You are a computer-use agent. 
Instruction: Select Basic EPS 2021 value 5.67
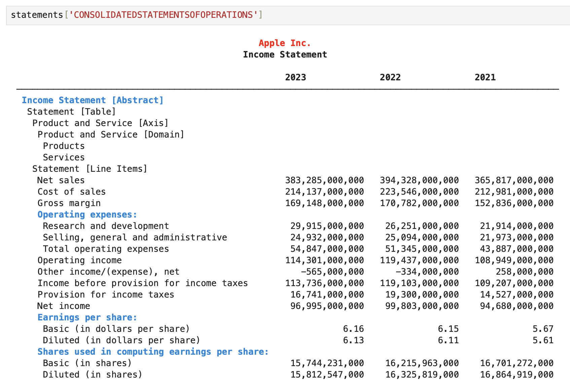pyautogui.click(x=543, y=329)
